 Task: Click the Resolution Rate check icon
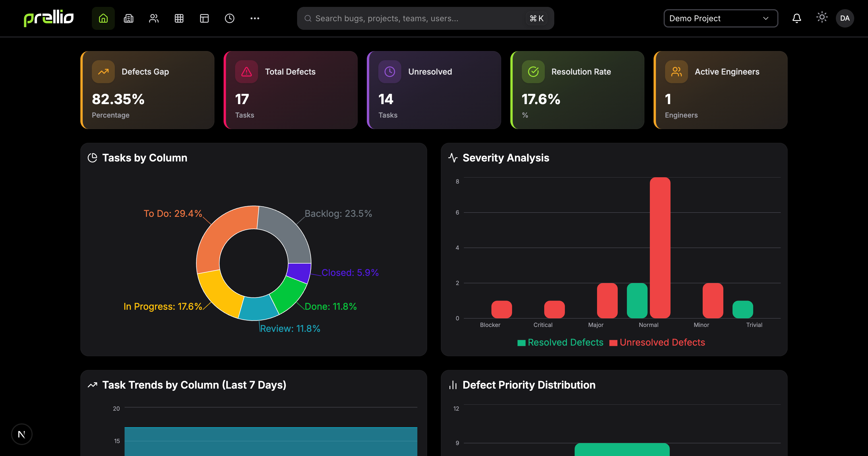click(x=533, y=71)
